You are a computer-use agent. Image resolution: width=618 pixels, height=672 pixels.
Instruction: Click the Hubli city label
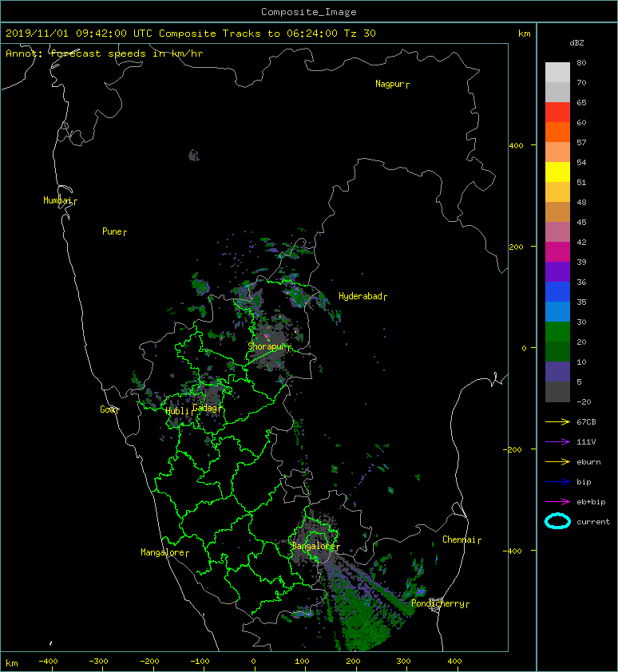177,411
